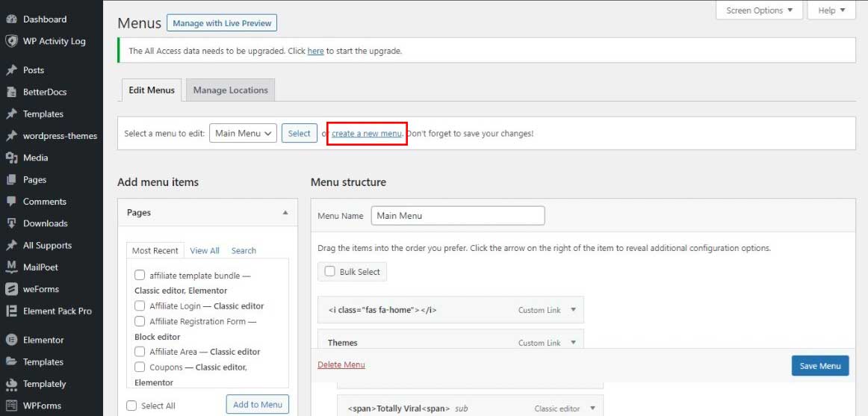The image size is (868, 416).
Task: Open the Search pages tab
Action: (244, 251)
